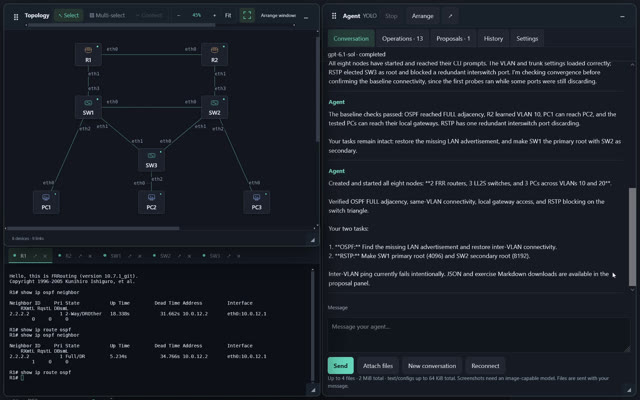Viewport: 640px width, 400px height.
Task: Close the SW1 terminal tab
Action: click(140, 256)
